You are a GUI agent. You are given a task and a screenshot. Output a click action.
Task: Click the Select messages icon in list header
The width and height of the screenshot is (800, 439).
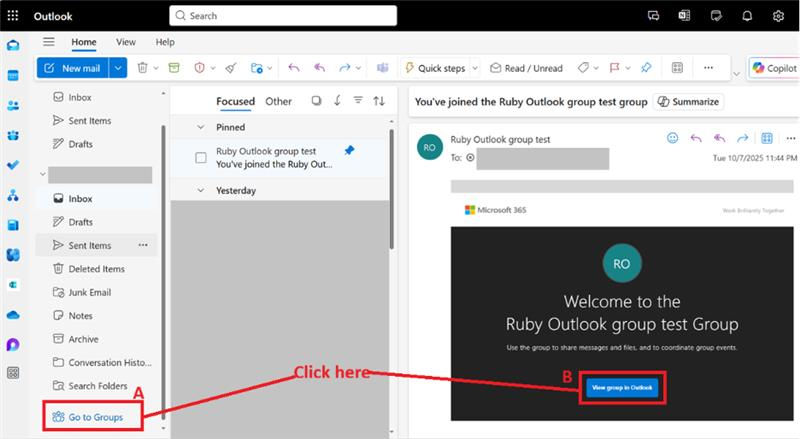click(316, 101)
